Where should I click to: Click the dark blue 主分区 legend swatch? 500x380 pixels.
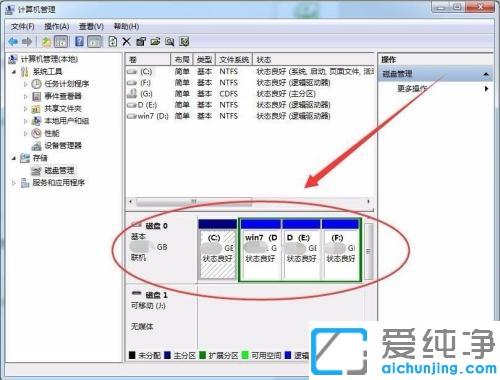click(167, 355)
